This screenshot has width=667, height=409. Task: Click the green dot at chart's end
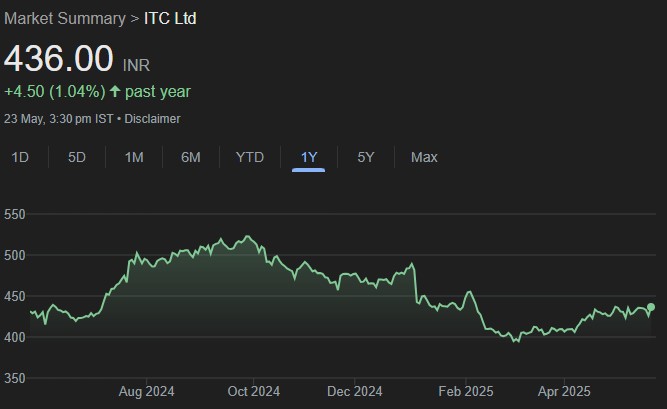[651, 307]
